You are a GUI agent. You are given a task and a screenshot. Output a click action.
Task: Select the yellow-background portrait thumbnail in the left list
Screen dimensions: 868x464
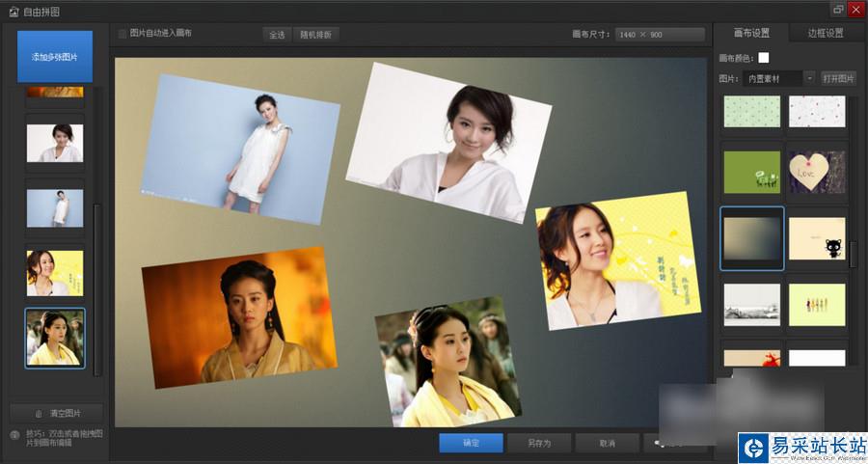coord(55,273)
